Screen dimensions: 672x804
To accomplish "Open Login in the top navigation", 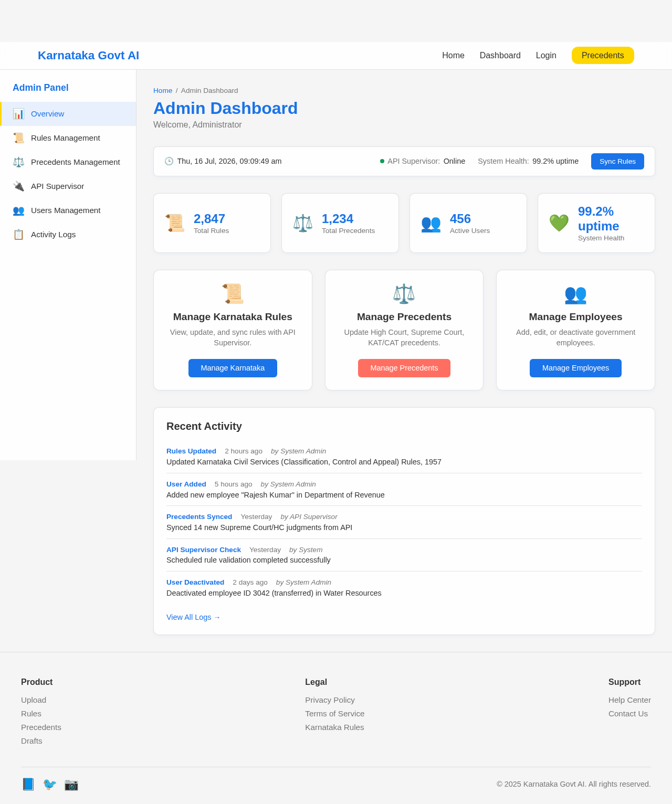I will click(x=546, y=56).
